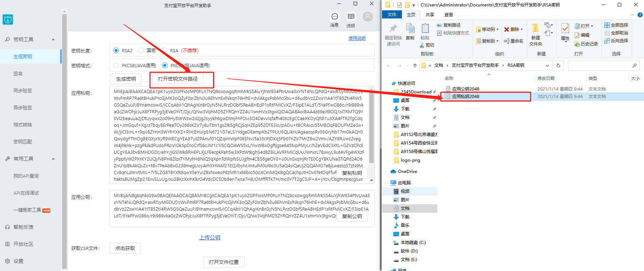Click the 复制 copy icon in Explorer ribbon
This screenshot has width=644, height=271.
coord(410,28)
